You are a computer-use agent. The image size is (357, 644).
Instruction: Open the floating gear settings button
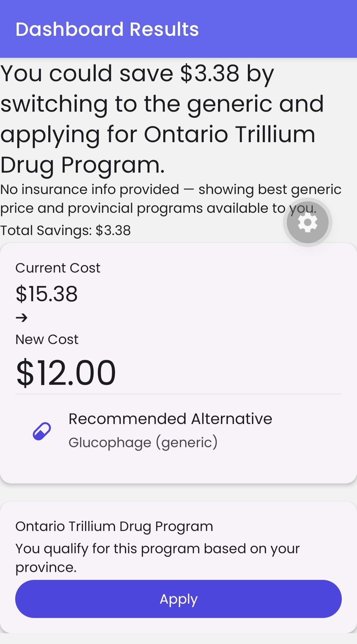pyautogui.click(x=308, y=222)
